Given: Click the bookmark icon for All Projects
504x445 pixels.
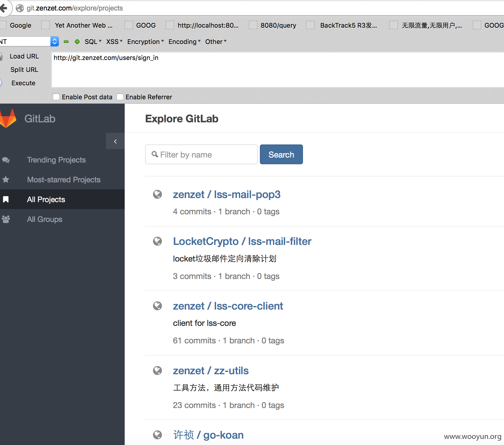Looking at the screenshot, I should [6, 199].
